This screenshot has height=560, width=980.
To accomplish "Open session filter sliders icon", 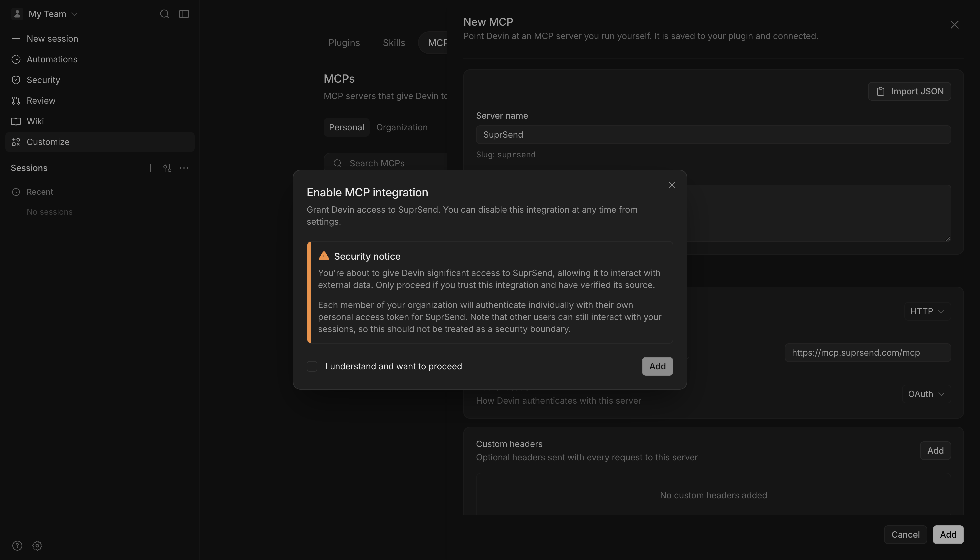I will 167,168.
